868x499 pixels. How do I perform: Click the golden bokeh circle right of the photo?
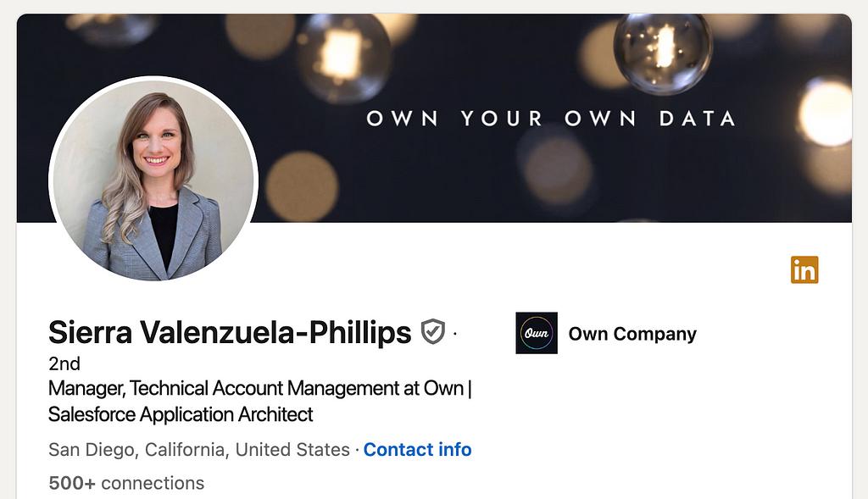tap(302, 186)
